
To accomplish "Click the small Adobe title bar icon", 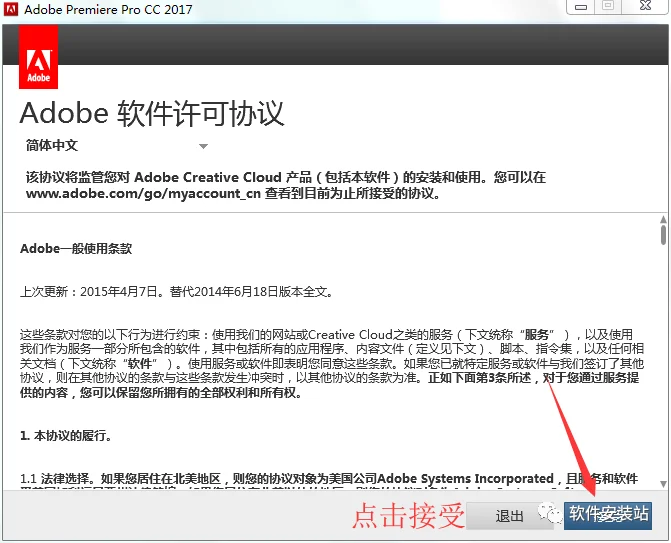I will (11, 9).
